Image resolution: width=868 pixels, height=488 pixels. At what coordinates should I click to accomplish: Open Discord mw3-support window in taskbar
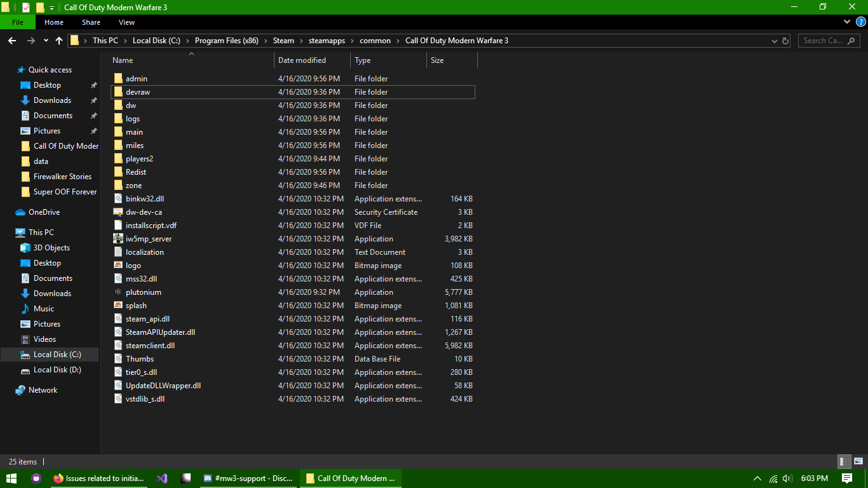(x=248, y=478)
